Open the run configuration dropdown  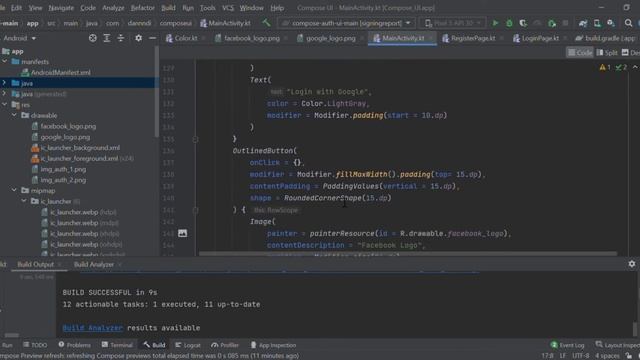click(x=347, y=23)
